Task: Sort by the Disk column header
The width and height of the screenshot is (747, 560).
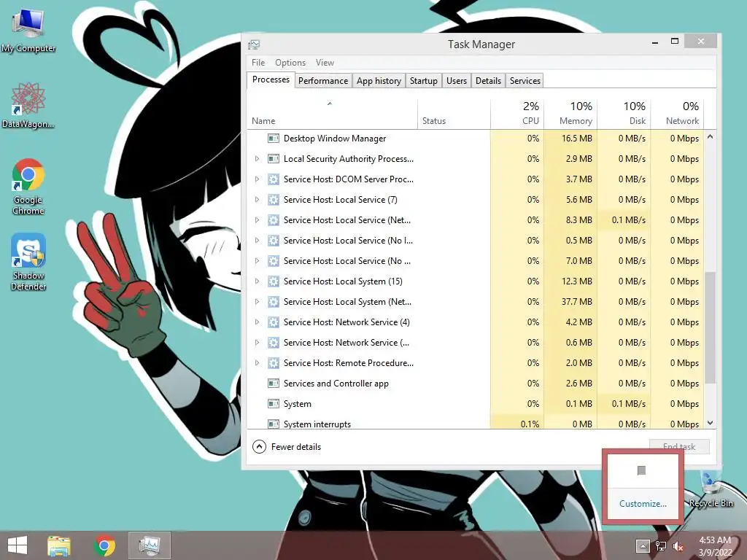Action: pyautogui.click(x=624, y=114)
